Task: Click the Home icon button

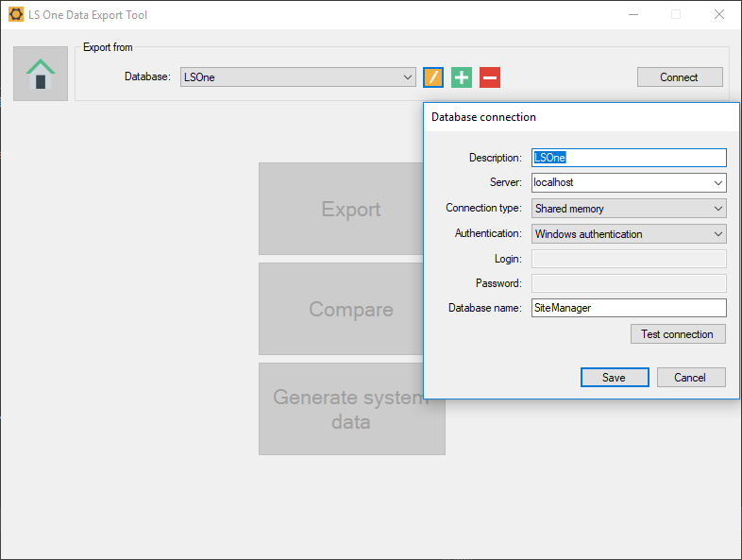Action: 41,74
